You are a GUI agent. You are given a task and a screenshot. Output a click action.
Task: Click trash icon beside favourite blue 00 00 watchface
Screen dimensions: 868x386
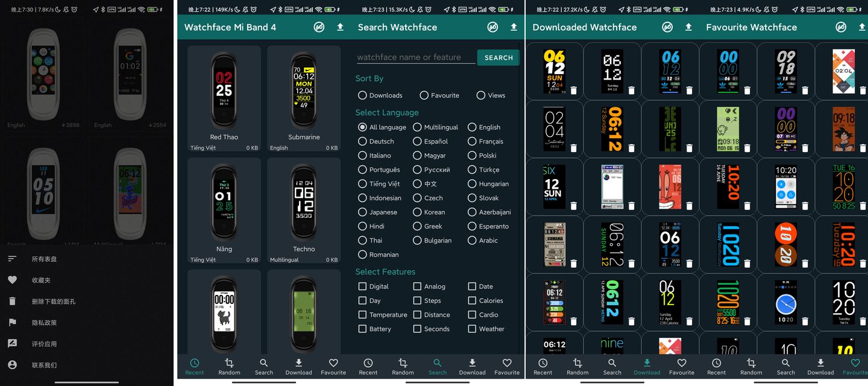(747, 90)
